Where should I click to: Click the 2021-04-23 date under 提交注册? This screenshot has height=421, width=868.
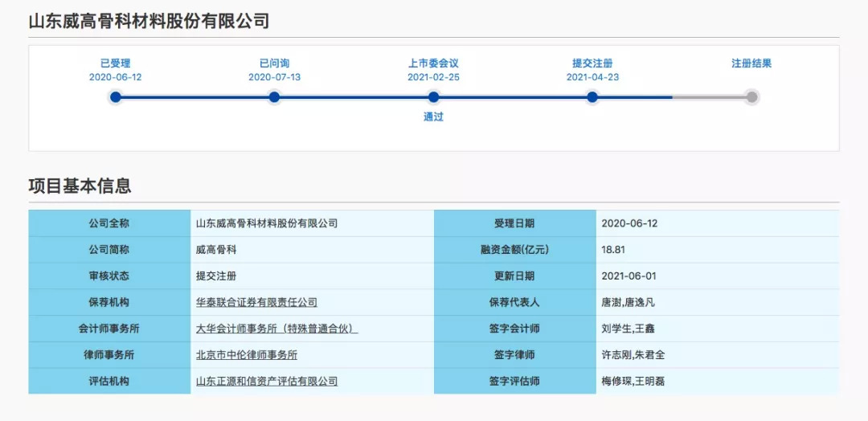click(x=592, y=77)
